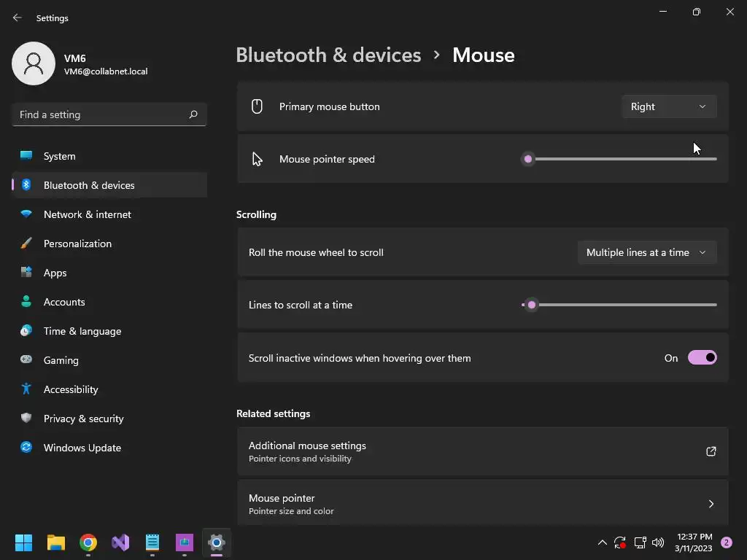
Task: Open the Mouse pointer settings chevron
Action: (x=711, y=504)
